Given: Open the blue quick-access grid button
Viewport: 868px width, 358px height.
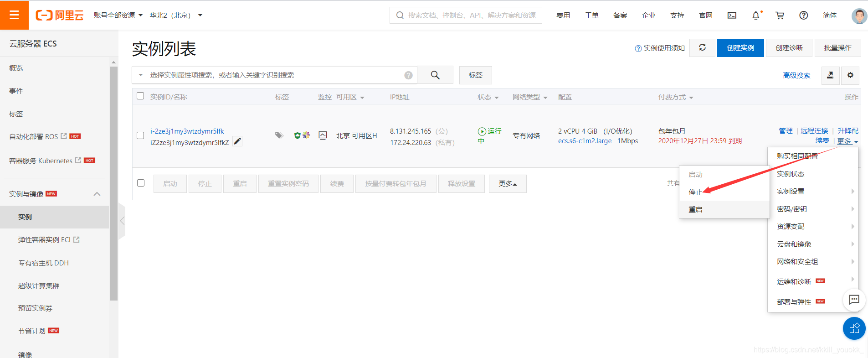Looking at the screenshot, I should coord(854,328).
